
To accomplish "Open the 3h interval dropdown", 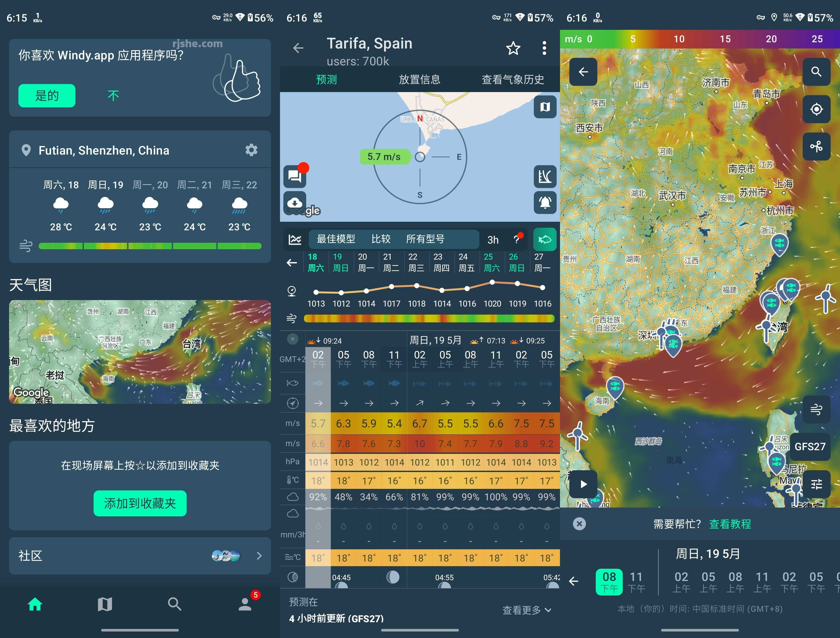I will pyautogui.click(x=493, y=239).
